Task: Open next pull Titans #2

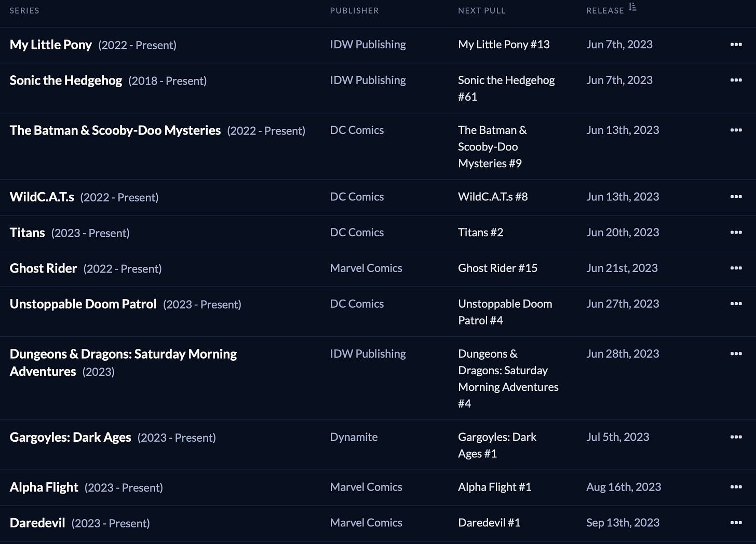Action: (480, 233)
